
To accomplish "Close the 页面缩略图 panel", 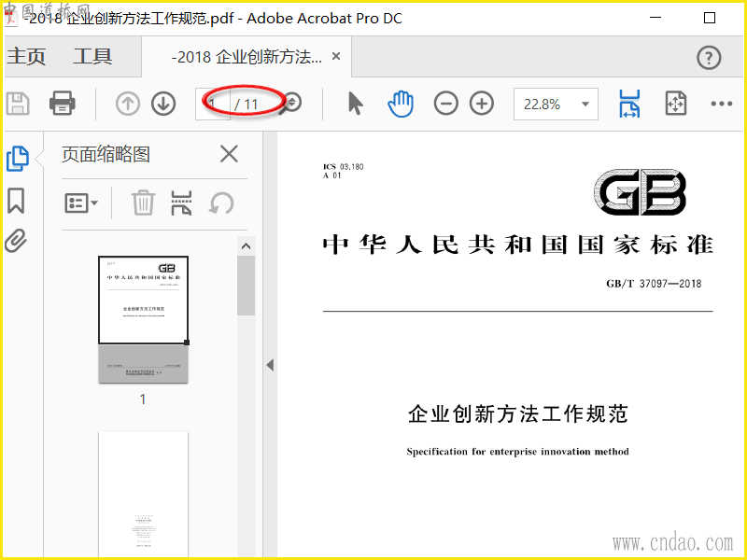I will (x=229, y=154).
